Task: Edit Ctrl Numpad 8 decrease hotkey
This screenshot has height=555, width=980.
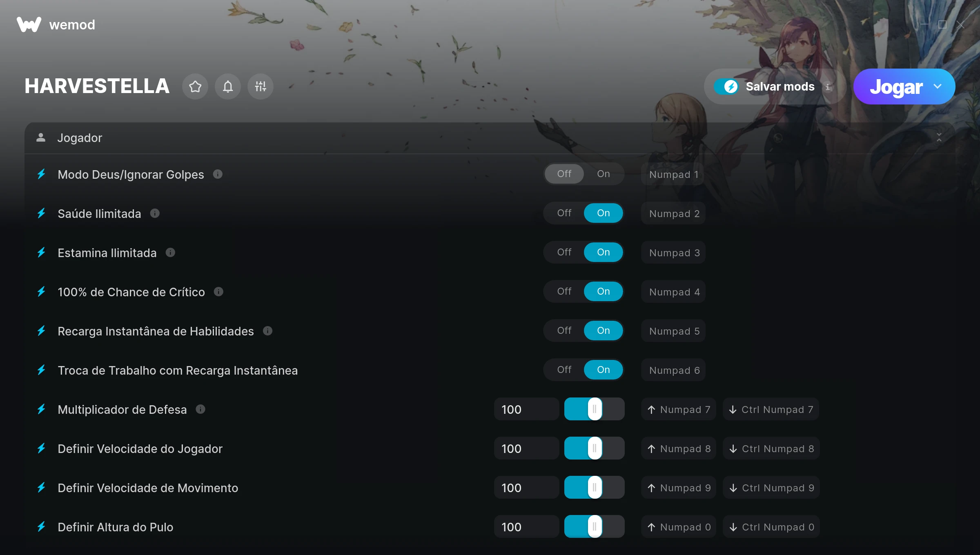Action: [771, 448]
